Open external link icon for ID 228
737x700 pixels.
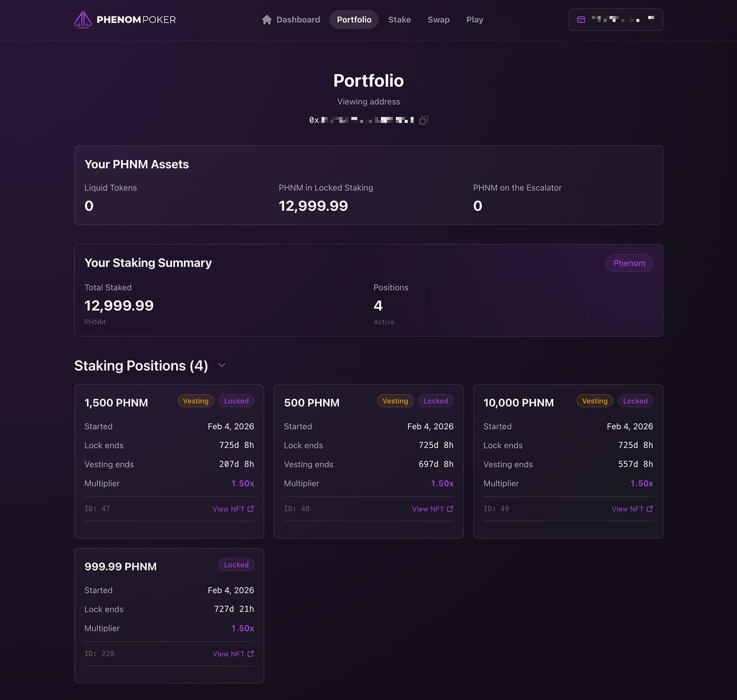[x=251, y=654]
